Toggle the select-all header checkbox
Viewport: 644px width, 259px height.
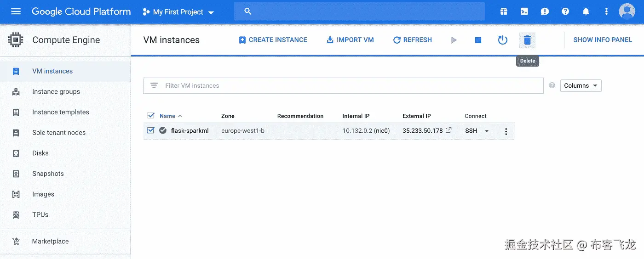(150, 116)
